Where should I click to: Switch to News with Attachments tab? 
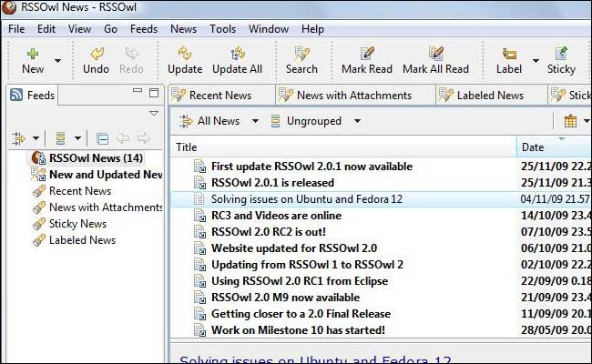(353, 95)
